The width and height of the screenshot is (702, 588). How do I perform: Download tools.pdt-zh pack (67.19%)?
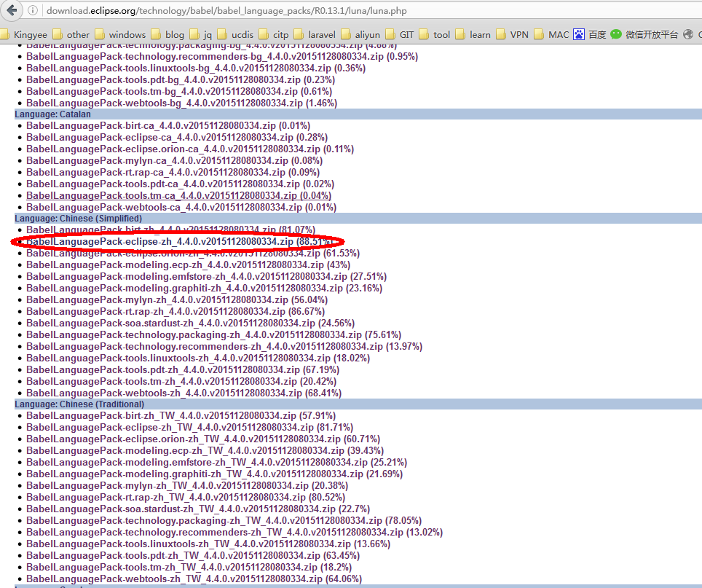click(x=183, y=369)
